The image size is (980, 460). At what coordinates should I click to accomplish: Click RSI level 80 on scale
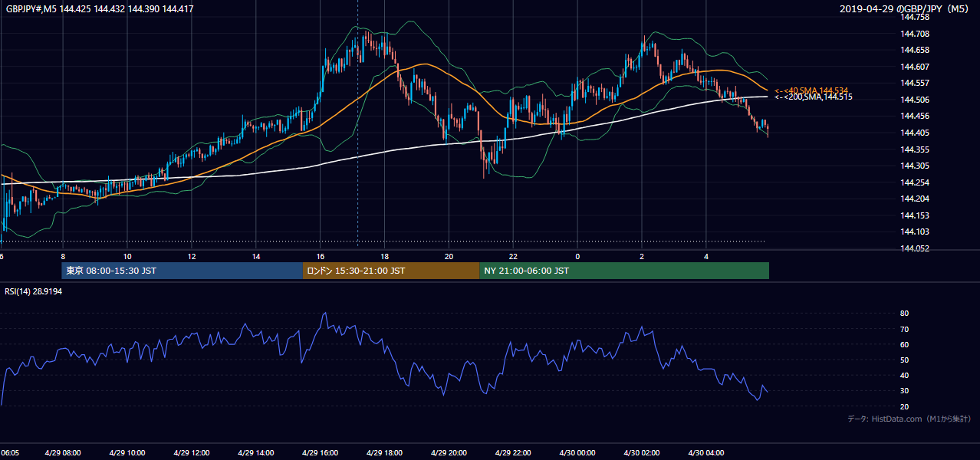point(904,314)
